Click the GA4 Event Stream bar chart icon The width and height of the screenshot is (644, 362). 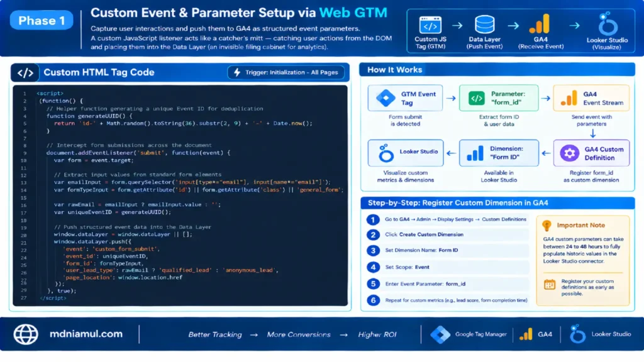pos(569,99)
